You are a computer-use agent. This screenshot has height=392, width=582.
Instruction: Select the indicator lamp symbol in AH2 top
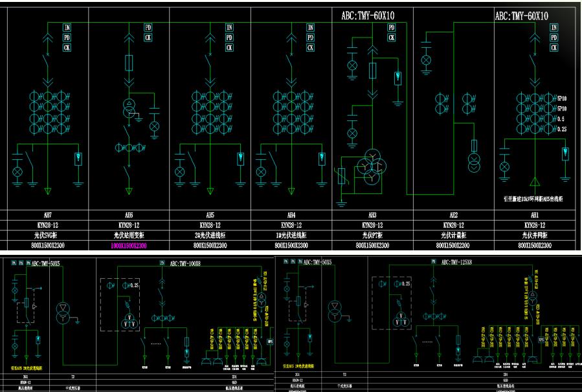[426, 60]
